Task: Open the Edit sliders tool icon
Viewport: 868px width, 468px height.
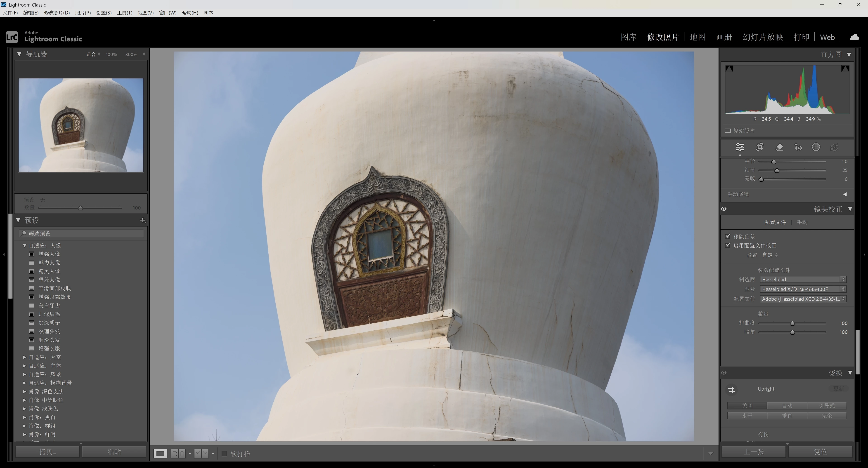Action: pos(740,148)
